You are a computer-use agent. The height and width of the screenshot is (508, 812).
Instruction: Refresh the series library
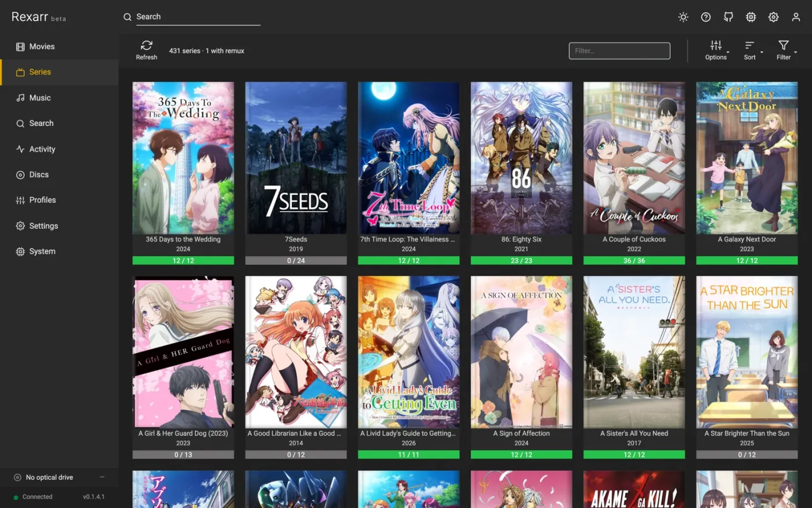(147, 51)
